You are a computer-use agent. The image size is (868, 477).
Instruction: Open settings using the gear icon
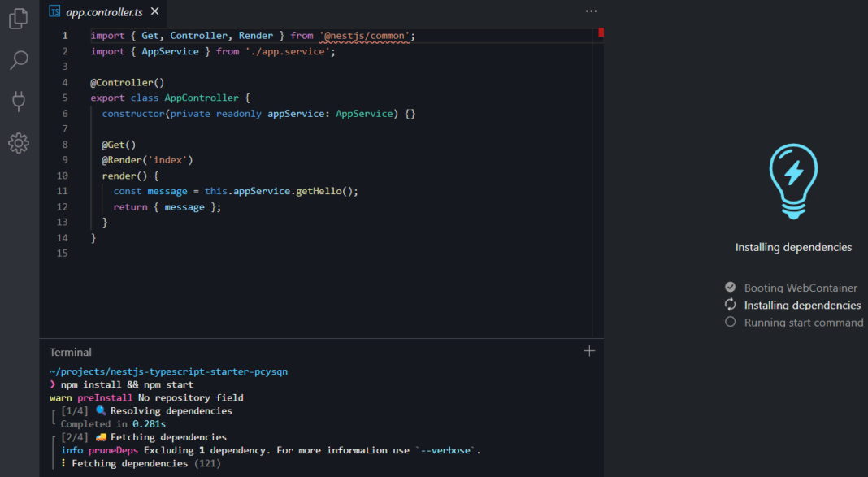click(x=17, y=143)
